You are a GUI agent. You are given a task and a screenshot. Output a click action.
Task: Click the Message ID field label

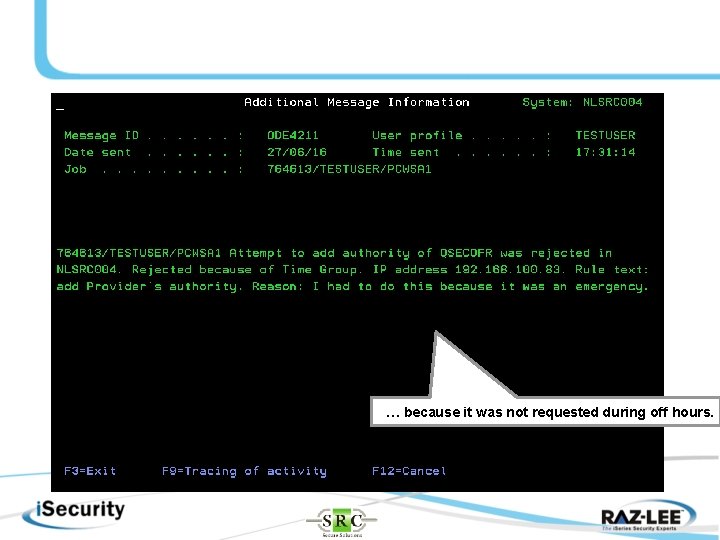(x=101, y=135)
